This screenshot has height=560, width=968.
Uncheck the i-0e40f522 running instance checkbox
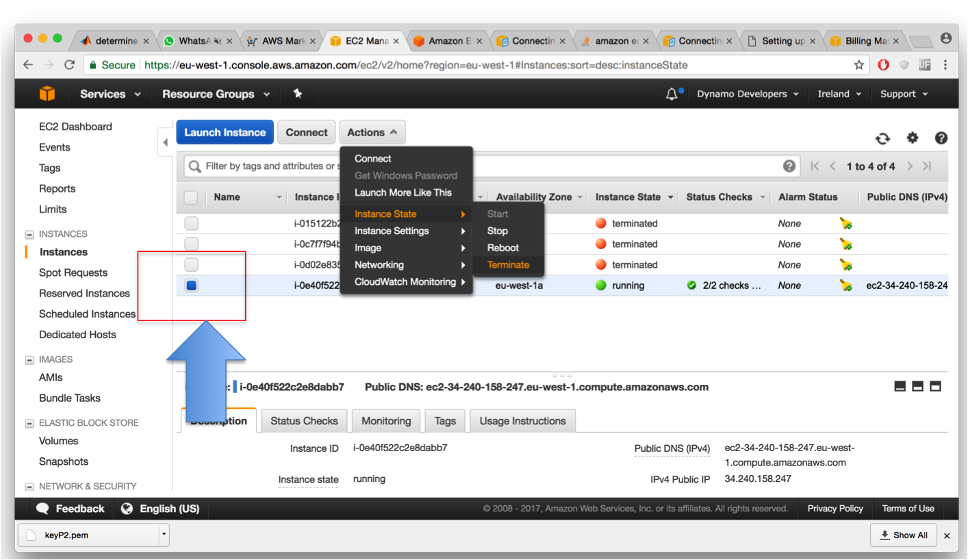tap(192, 285)
